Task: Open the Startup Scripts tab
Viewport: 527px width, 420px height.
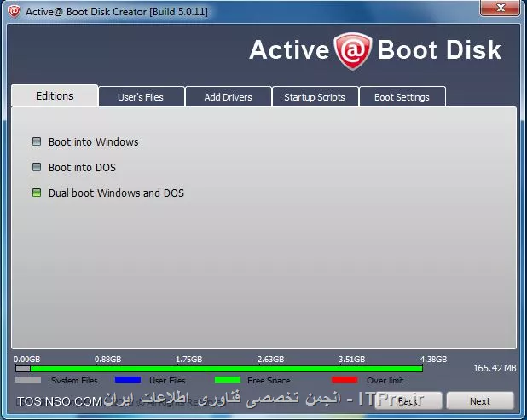Action: [x=315, y=97]
